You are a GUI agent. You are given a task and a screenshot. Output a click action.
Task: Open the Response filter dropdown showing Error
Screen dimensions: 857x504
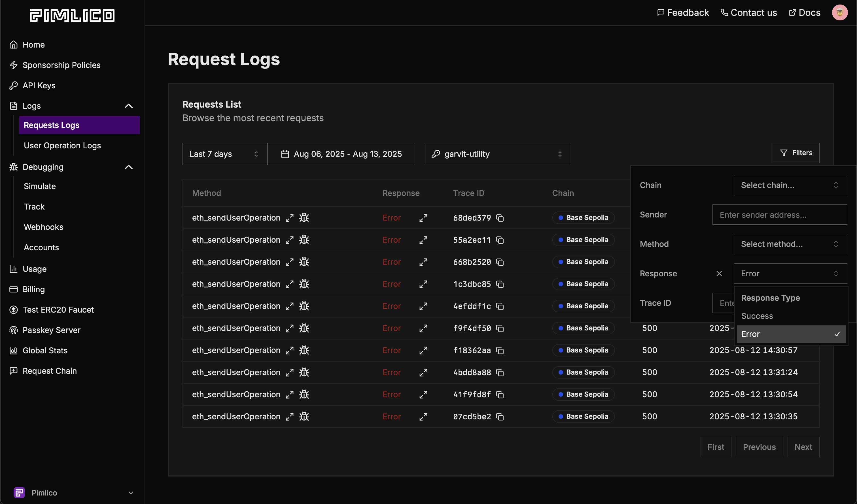(790, 274)
